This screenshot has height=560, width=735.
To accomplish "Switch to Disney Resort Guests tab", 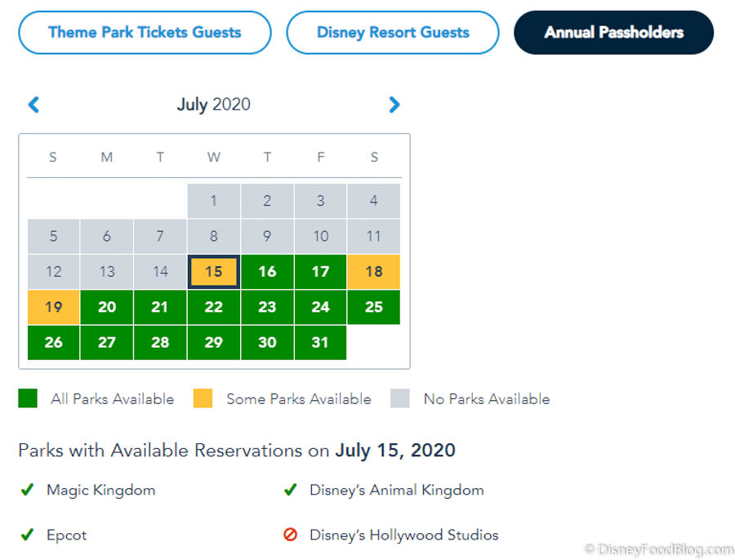I will click(393, 33).
